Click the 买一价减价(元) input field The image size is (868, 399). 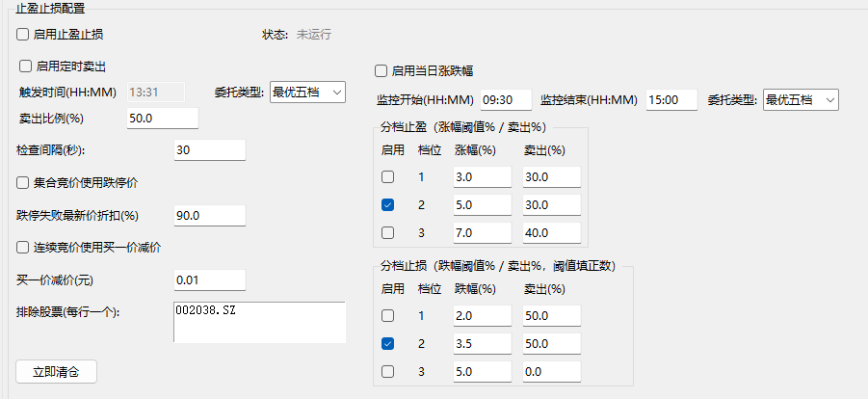(210, 280)
